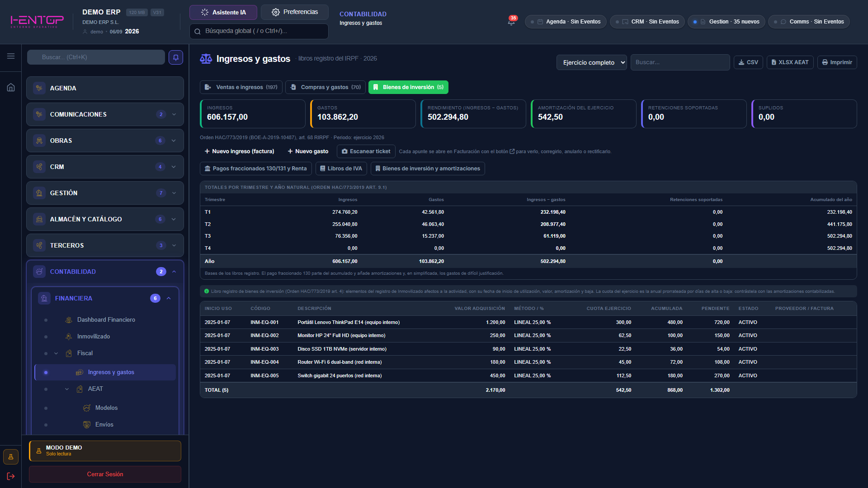This screenshot has width=868, height=488.
Task: Click the bell button beside sidebar search
Action: tap(176, 57)
